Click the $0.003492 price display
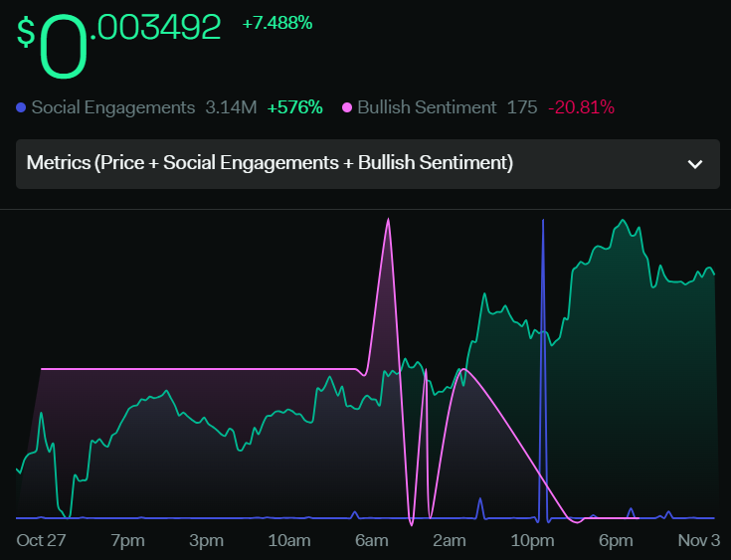Viewport: 731px width, 560px height. coord(118,45)
